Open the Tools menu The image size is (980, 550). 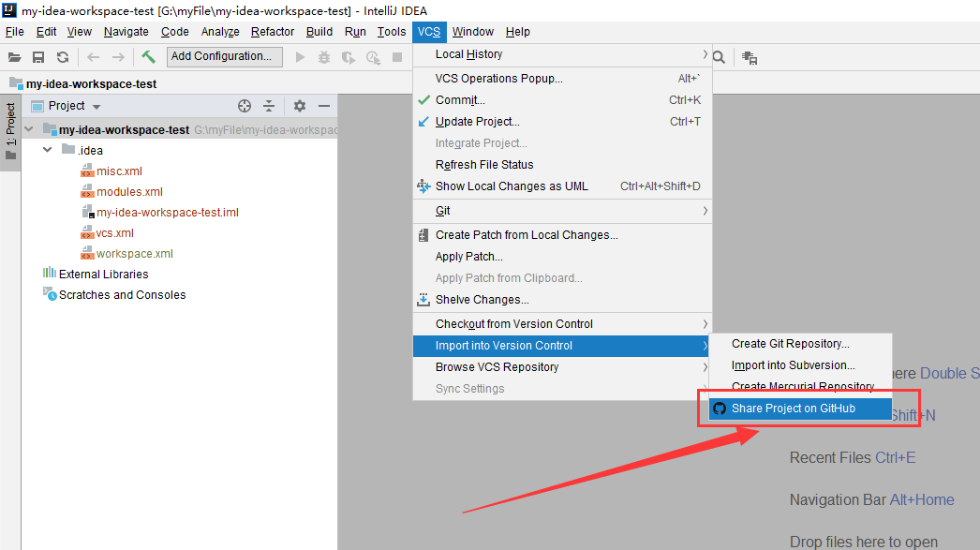point(392,31)
